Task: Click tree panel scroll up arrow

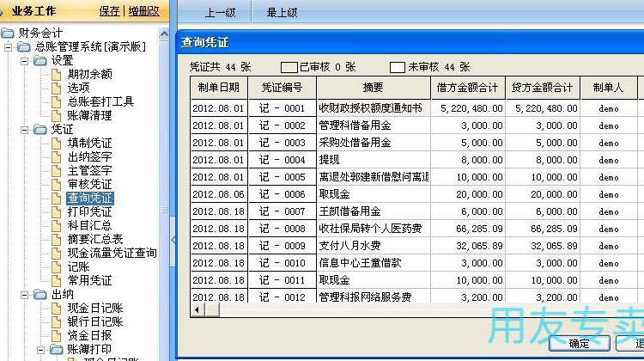Action: [164, 34]
